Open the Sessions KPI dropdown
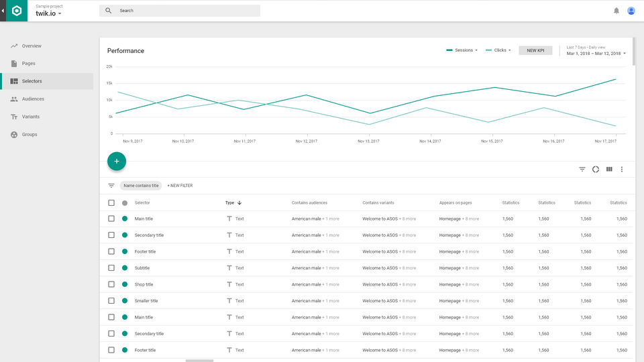Screen dimensions: 644x362 (462, 50)
